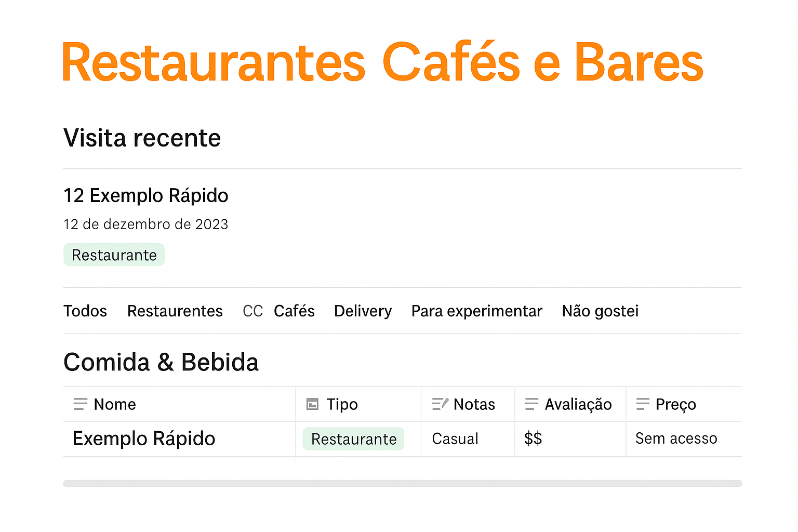Click the text icon beside Nome
Image resolution: width=798 pixels, height=532 pixels.
[x=81, y=404]
